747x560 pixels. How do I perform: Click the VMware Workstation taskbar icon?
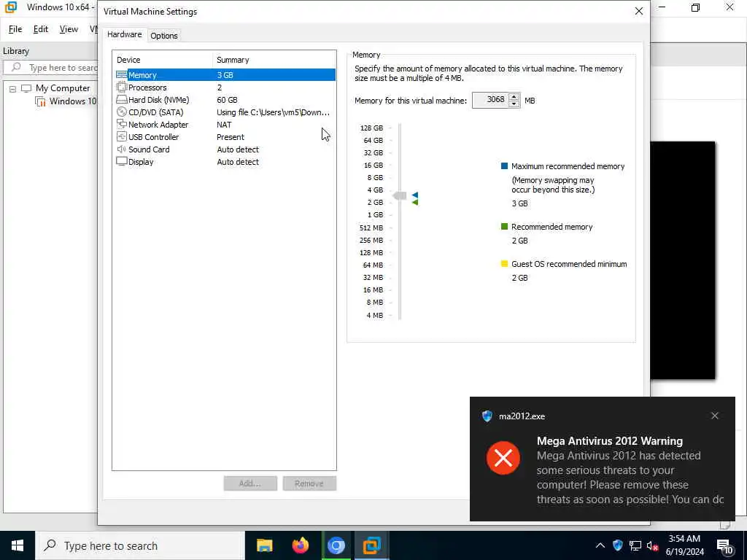point(371,545)
